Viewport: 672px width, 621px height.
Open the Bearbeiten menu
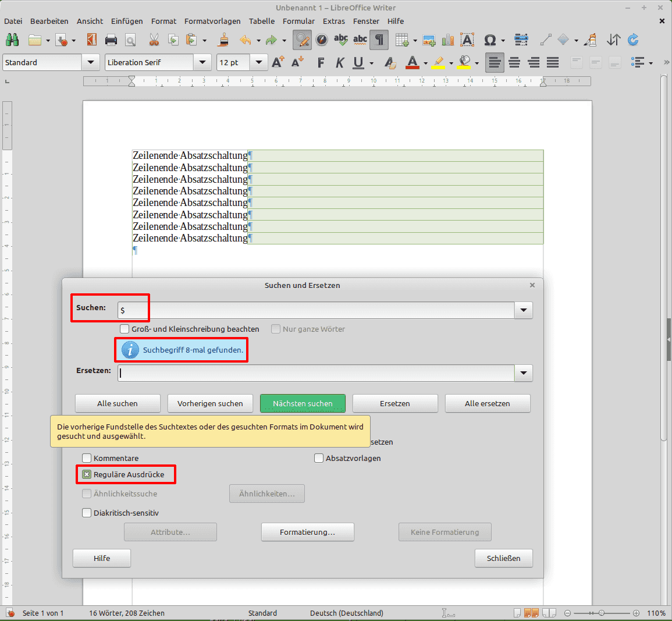tap(49, 21)
